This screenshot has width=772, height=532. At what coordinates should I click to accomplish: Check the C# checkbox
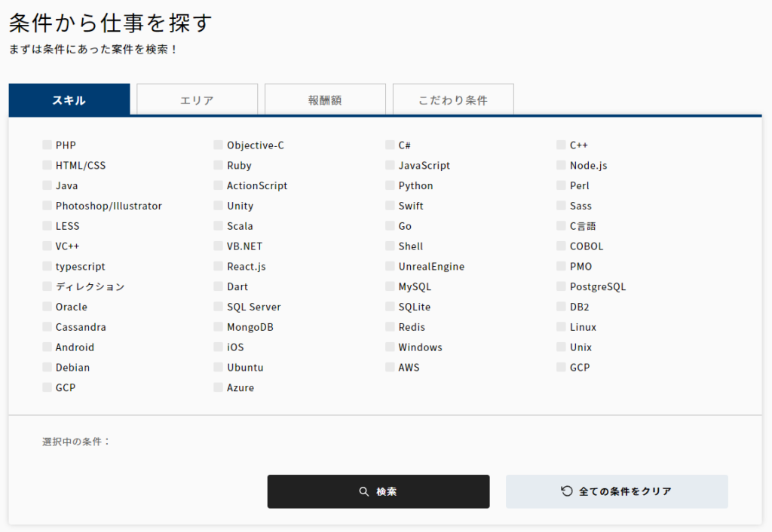coord(390,145)
